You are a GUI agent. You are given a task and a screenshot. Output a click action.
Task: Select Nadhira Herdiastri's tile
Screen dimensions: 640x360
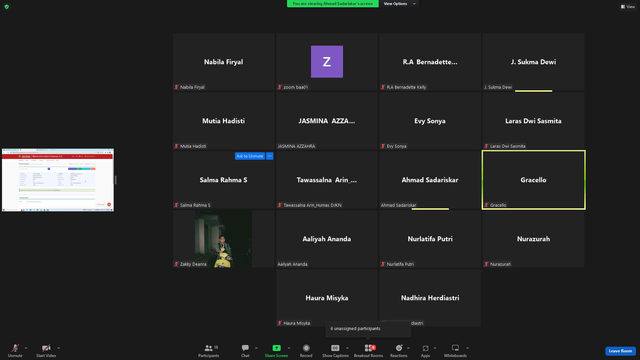[430, 298]
